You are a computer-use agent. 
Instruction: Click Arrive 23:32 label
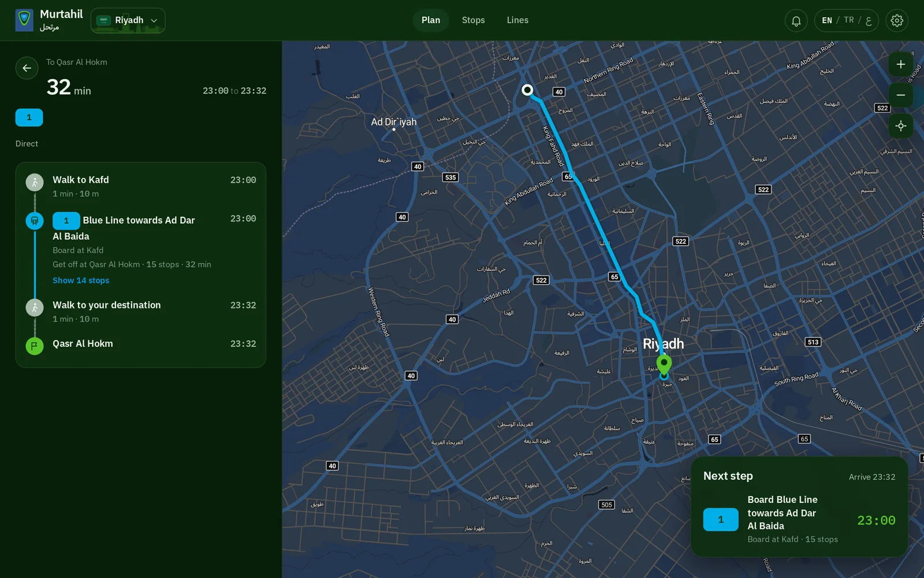(x=872, y=477)
